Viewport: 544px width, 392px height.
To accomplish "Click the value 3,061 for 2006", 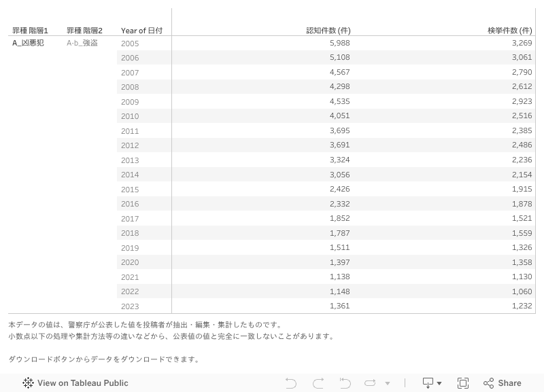I will (x=522, y=58).
